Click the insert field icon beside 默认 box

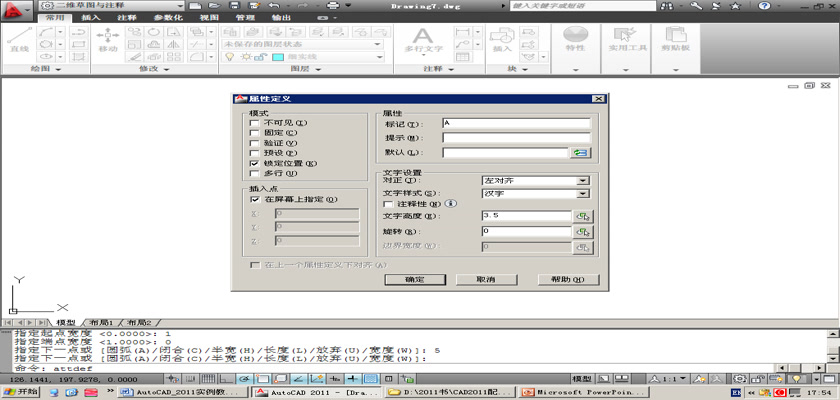click(x=581, y=153)
